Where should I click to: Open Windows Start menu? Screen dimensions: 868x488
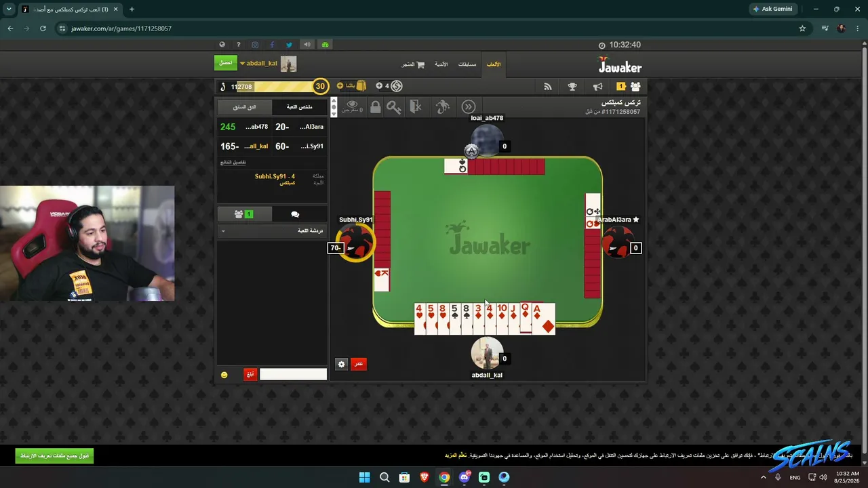(364, 477)
